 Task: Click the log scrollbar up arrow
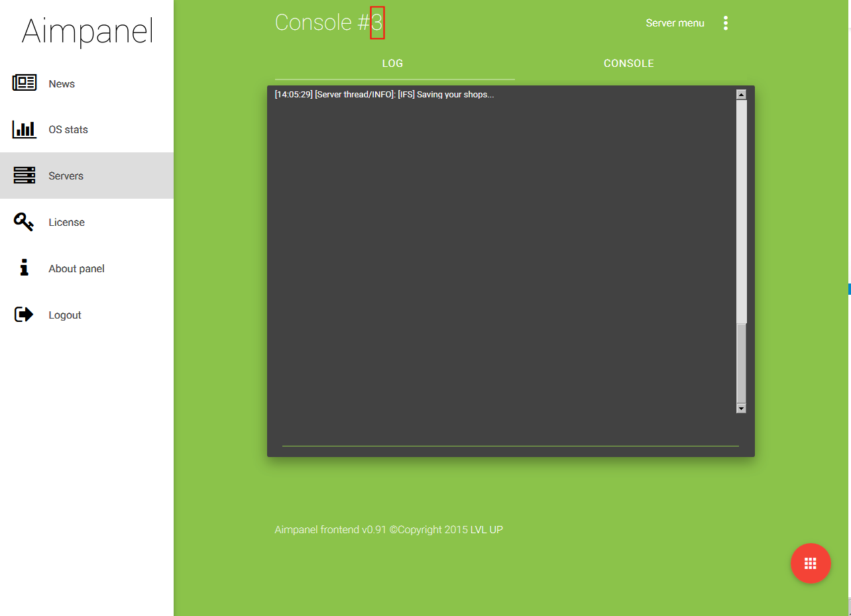click(x=741, y=95)
